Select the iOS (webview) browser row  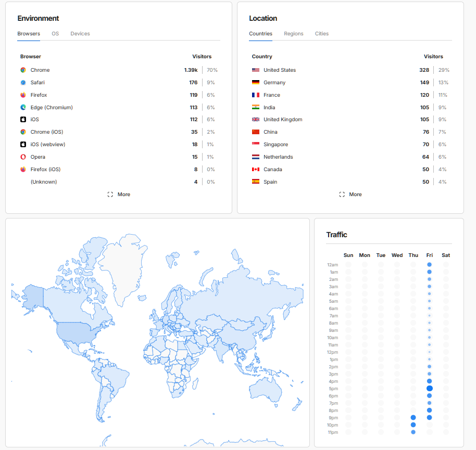click(48, 145)
